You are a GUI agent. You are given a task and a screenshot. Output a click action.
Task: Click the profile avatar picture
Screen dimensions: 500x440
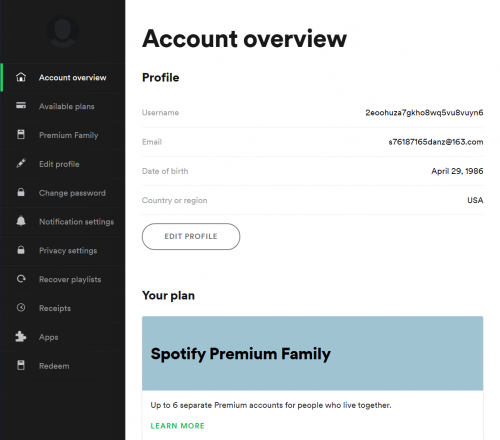click(63, 31)
